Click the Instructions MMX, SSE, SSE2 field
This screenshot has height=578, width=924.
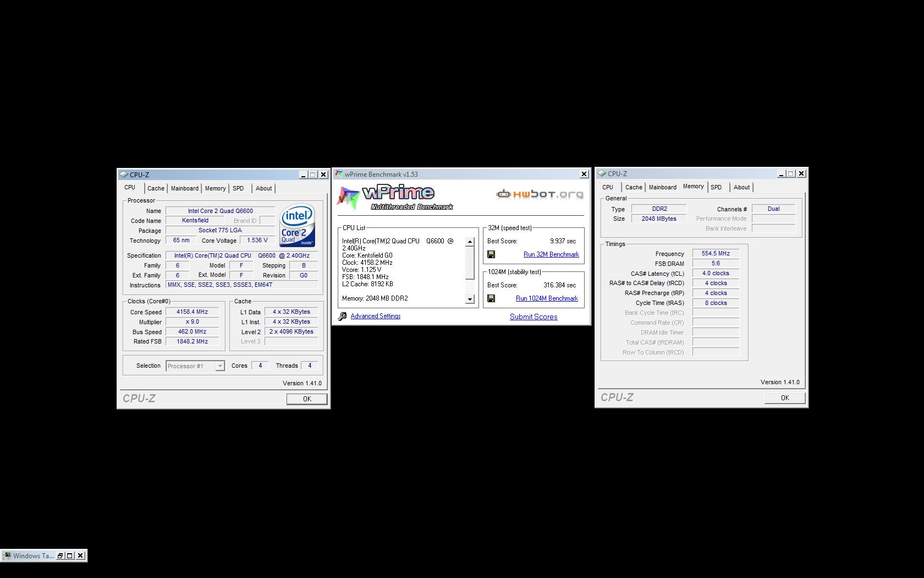241,285
